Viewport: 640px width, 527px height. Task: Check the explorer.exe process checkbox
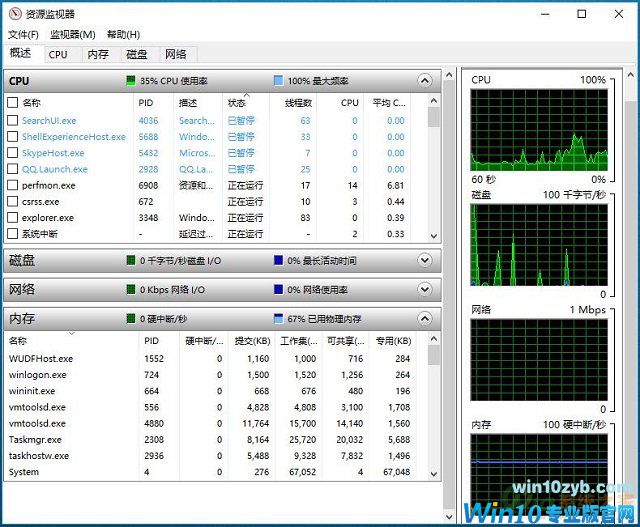(x=13, y=217)
